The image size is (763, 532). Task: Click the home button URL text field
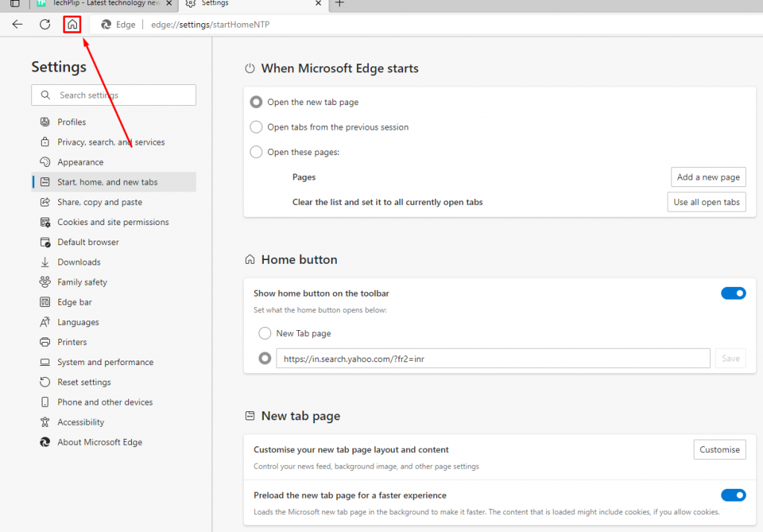(x=493, y=358)
